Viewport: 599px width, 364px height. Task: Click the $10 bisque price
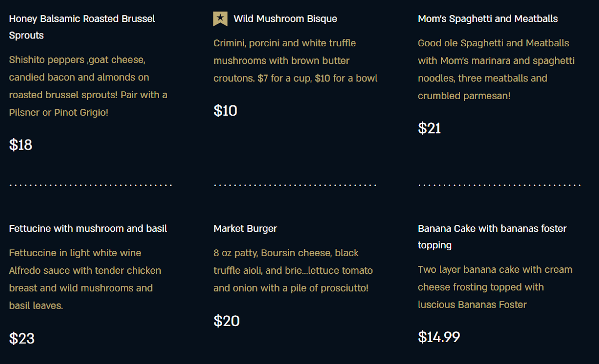coord(225,111)
